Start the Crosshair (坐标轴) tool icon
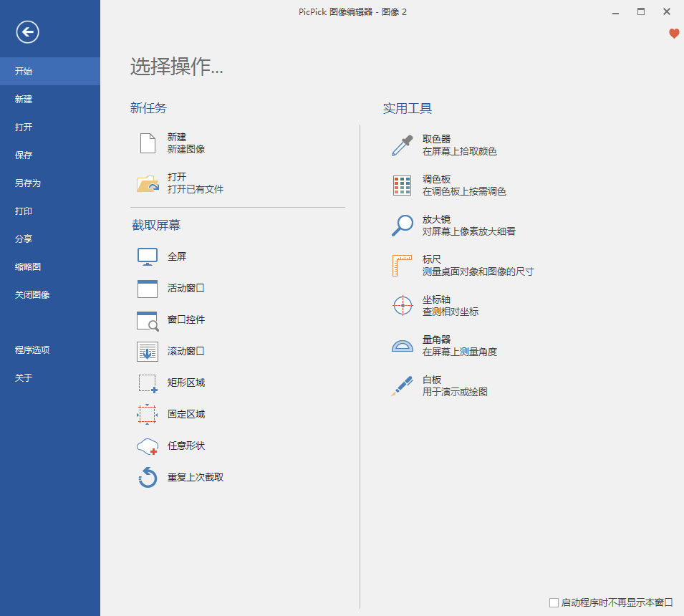 click(x=403, y=306)
